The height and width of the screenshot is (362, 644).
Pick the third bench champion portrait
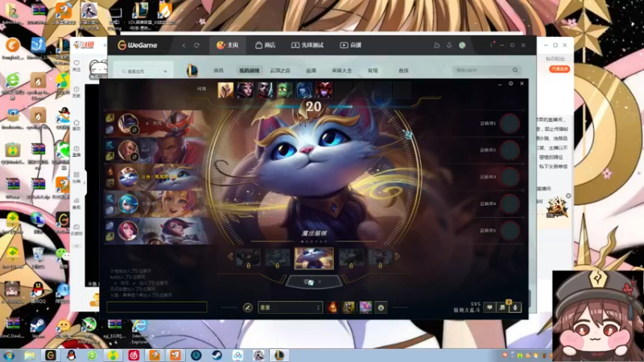tap(265, 90)
